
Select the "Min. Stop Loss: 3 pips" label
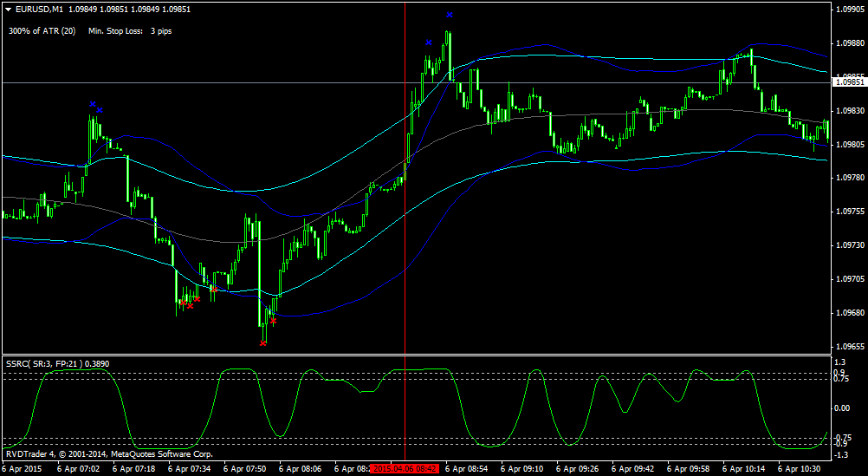click(130, 31)
